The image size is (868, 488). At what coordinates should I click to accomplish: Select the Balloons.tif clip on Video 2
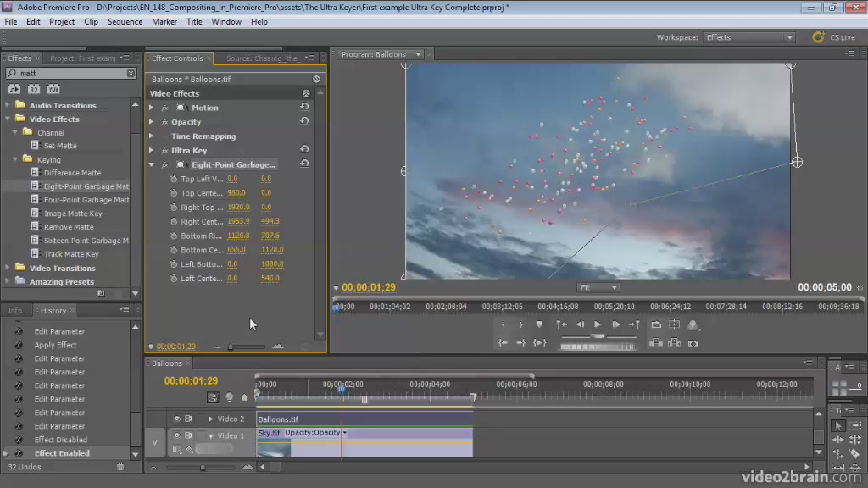pos(364,419)
